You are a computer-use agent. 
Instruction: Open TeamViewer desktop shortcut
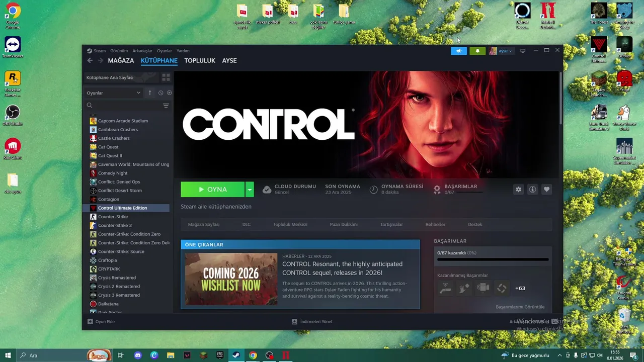click(13, 47)
